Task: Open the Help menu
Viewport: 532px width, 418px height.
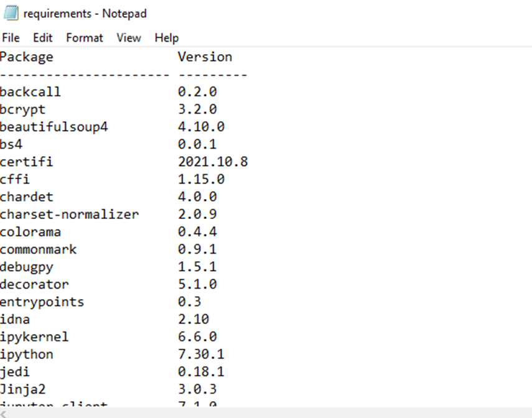Action: point(166,38)
